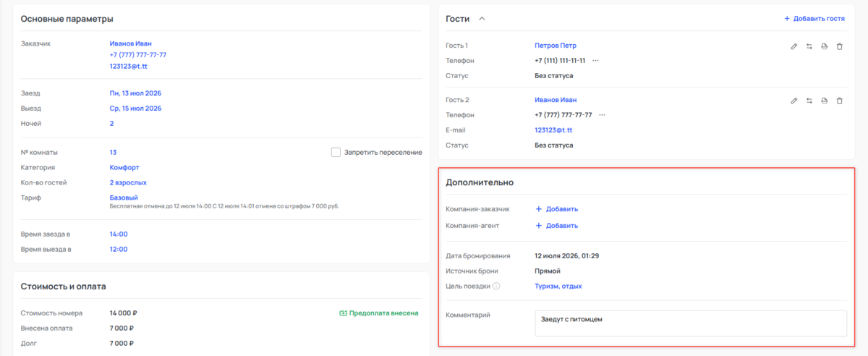
Task: Add a Компания-агент via Добавить
Action: (556, 226)
